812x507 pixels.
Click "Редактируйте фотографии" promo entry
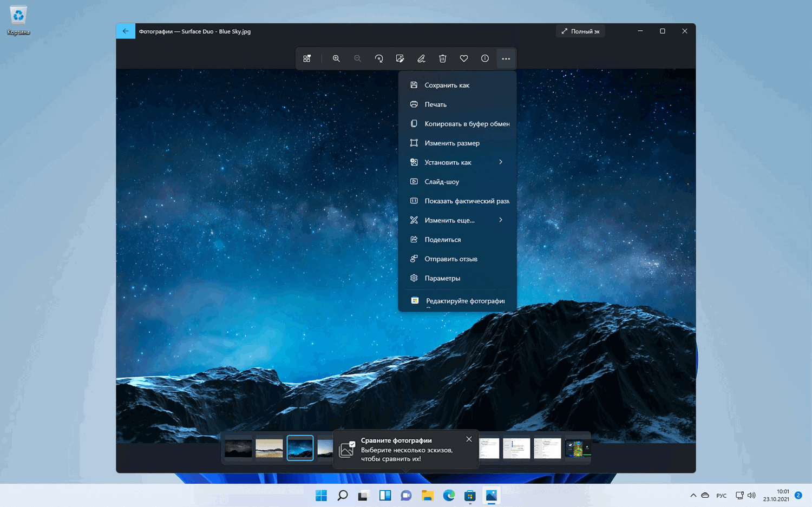457,301
